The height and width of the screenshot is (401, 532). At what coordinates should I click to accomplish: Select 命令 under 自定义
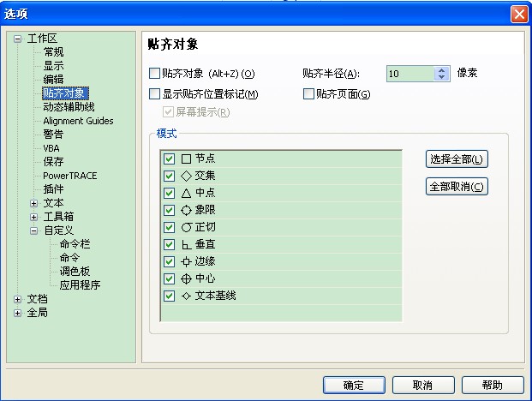(69, 258)
